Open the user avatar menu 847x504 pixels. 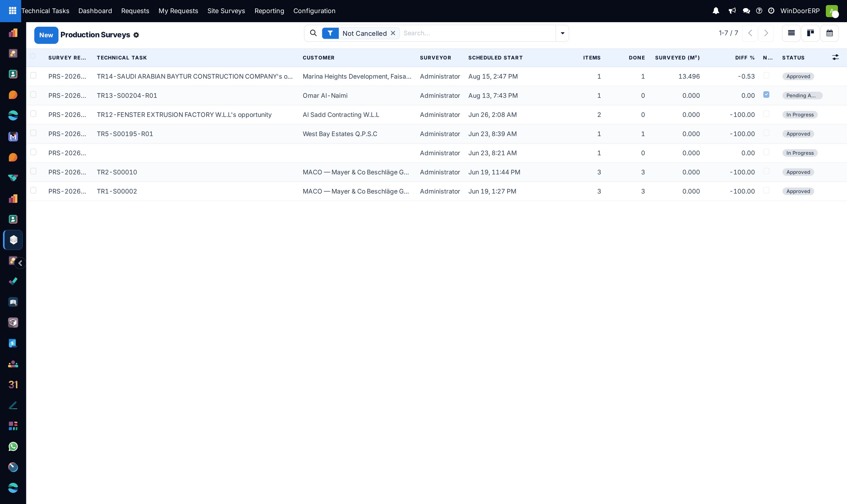coord(832,11)
